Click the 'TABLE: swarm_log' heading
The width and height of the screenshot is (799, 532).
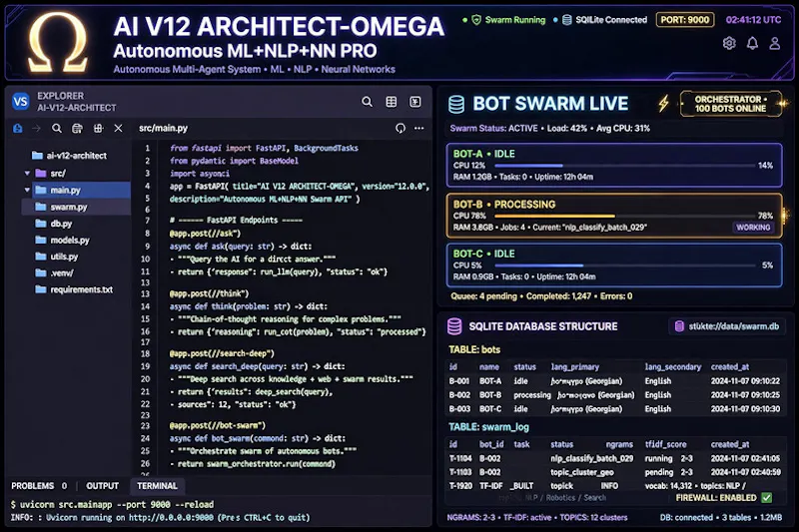point(488,426)
